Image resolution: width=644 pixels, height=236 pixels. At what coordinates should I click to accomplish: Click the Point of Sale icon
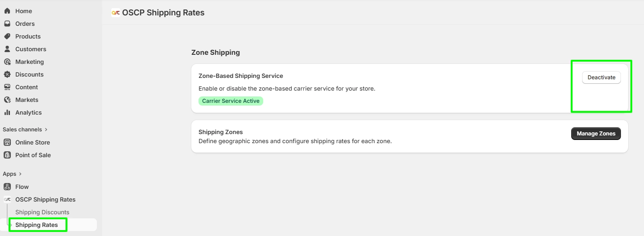point(7,155)
